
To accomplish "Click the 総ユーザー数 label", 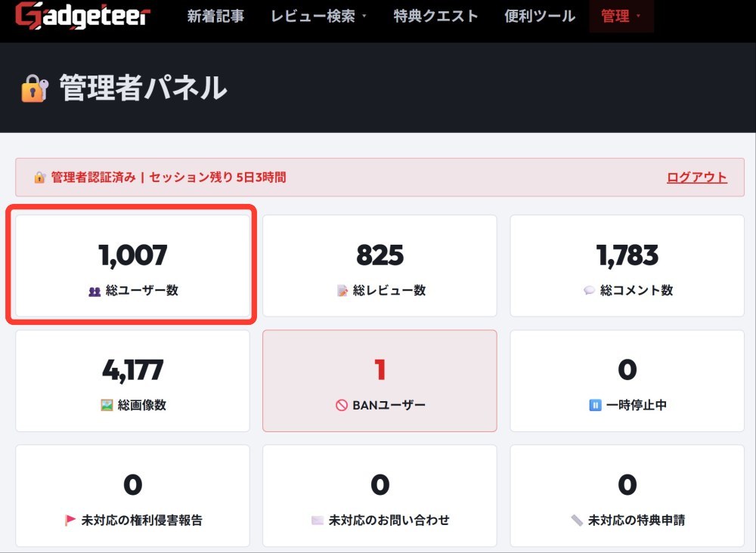I will pos(142,290).
